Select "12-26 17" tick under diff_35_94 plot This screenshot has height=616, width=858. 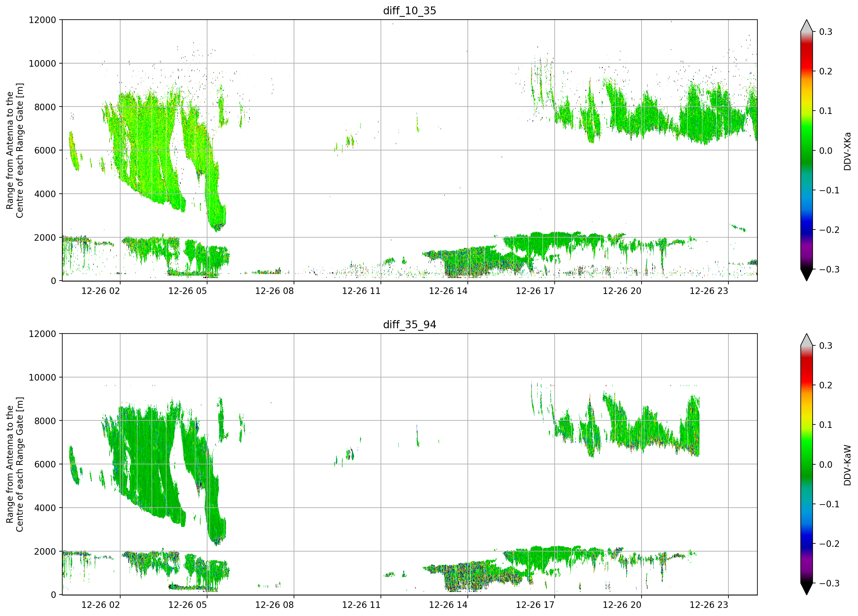pos(535,605)
